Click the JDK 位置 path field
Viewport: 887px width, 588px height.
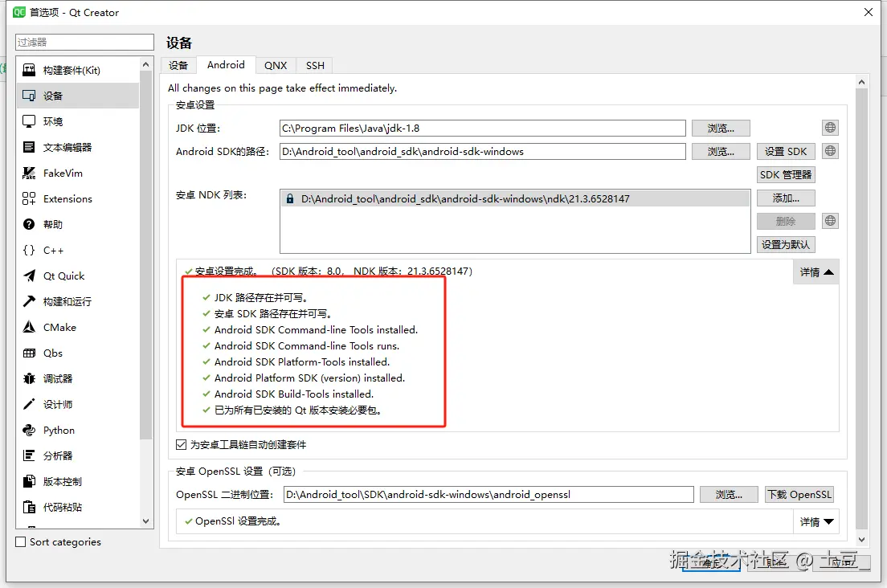483,129
